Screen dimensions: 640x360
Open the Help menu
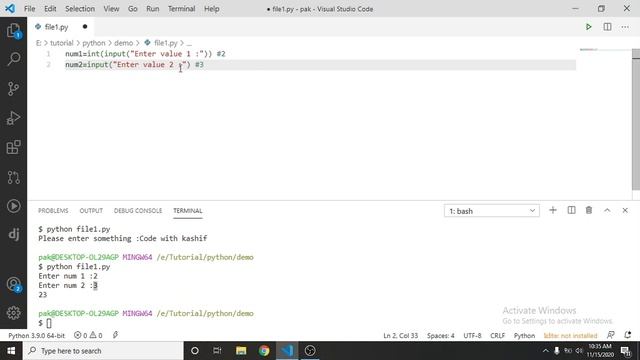tap(211, 9)
